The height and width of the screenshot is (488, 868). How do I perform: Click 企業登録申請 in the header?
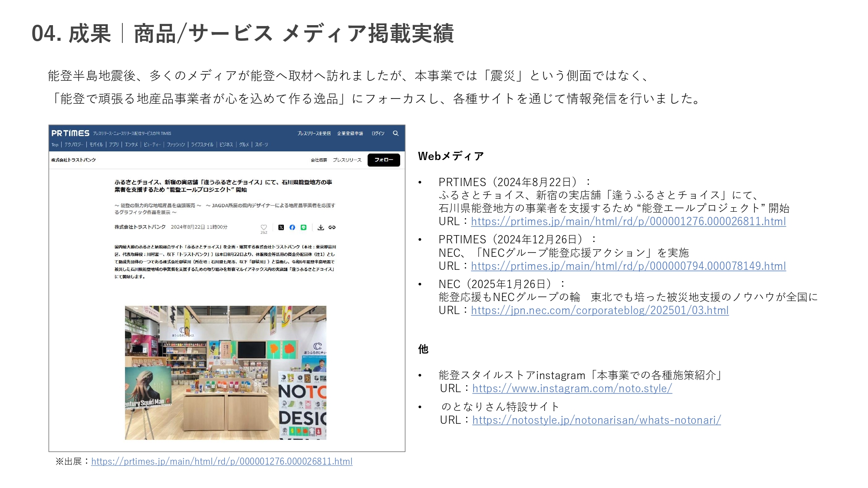click(x=350, y=133)
